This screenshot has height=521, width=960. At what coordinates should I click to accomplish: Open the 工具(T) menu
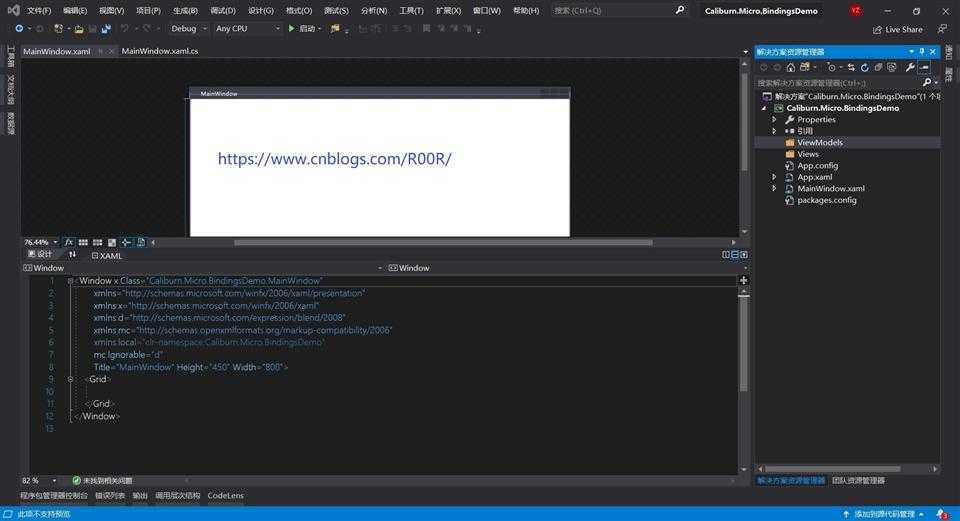pos(411,11)
